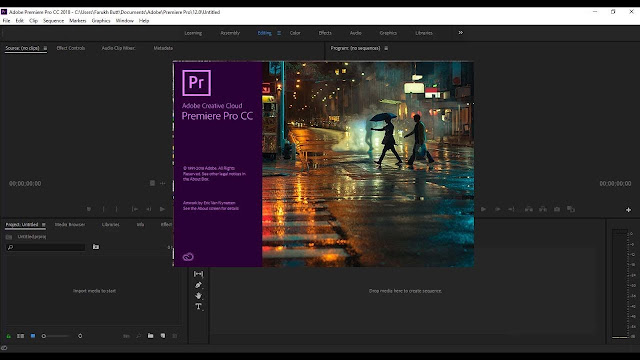This screenshot has width=640, height=360.
Task: Step back one frame in Source monitor
Action: (149, 209)
